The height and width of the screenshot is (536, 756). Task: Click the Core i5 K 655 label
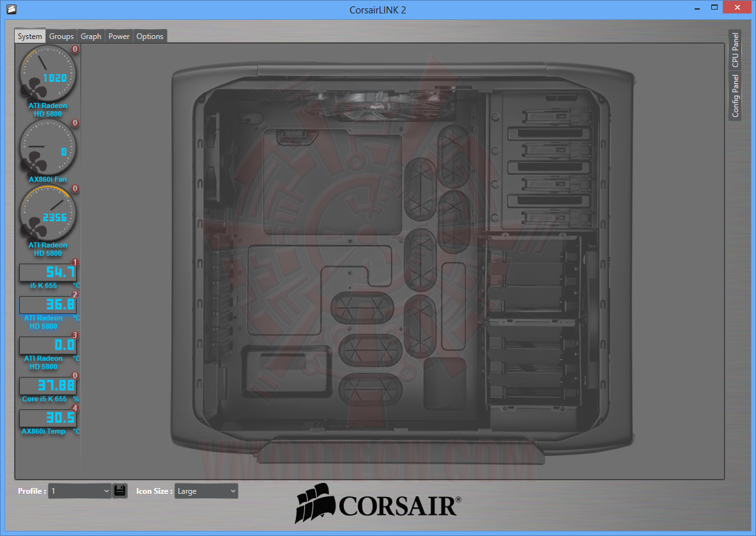pyautogui.click(x=44, y=399)
